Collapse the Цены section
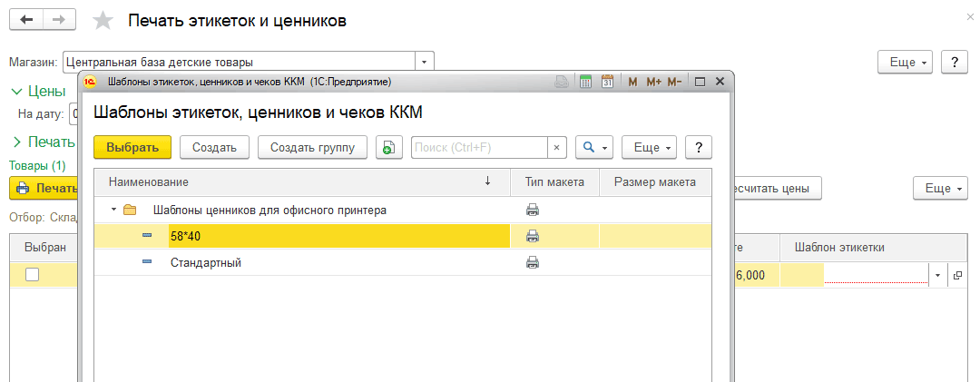 (16, 92)
